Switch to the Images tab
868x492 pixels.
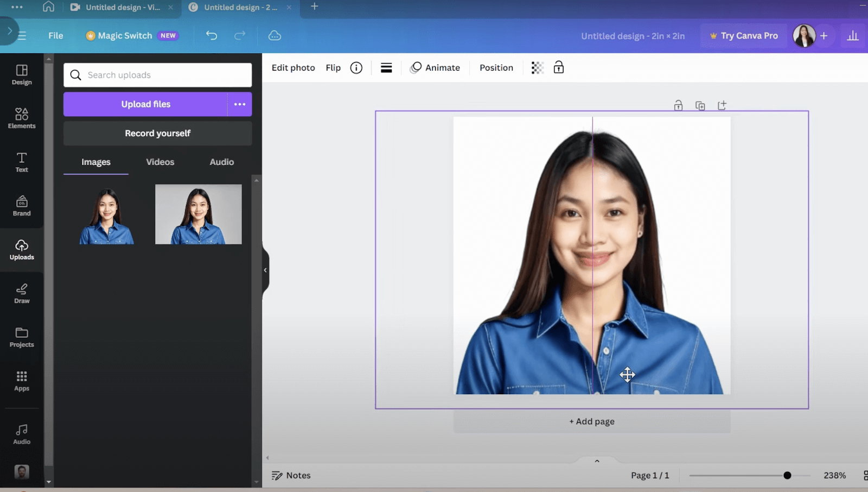[96, 162]
